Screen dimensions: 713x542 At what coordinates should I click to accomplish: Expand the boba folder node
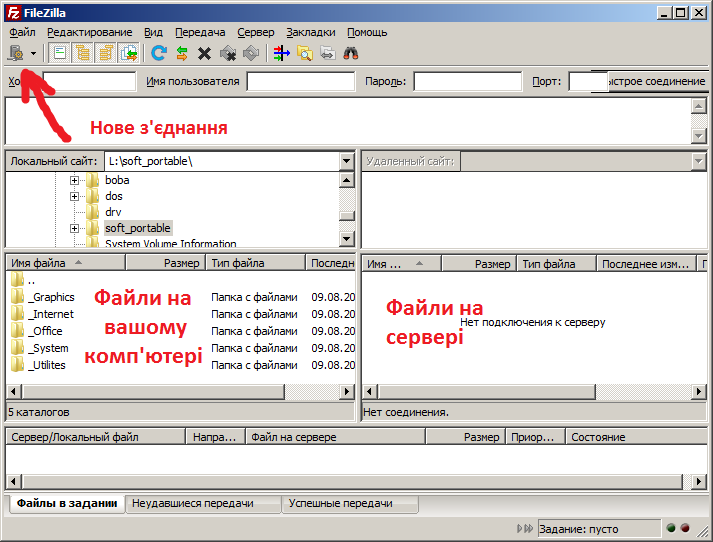click(74, 181)
